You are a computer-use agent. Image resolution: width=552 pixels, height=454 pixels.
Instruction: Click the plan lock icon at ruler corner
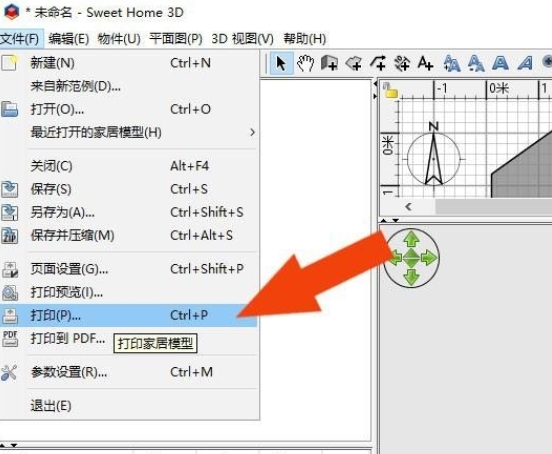390,90
